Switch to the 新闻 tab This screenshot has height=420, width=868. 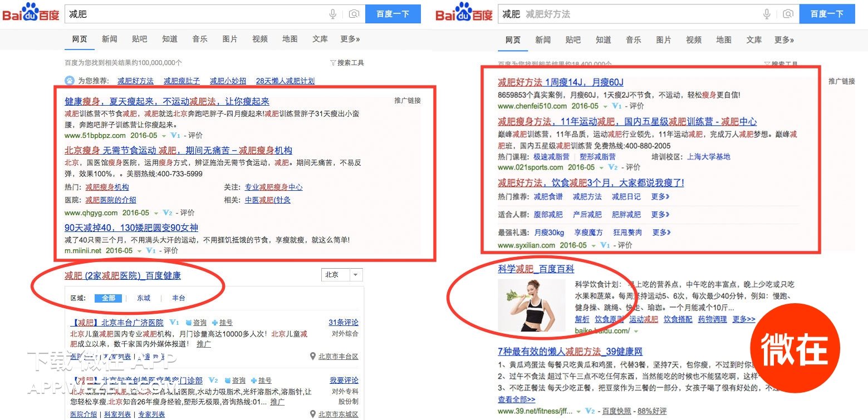coord(109,39)
